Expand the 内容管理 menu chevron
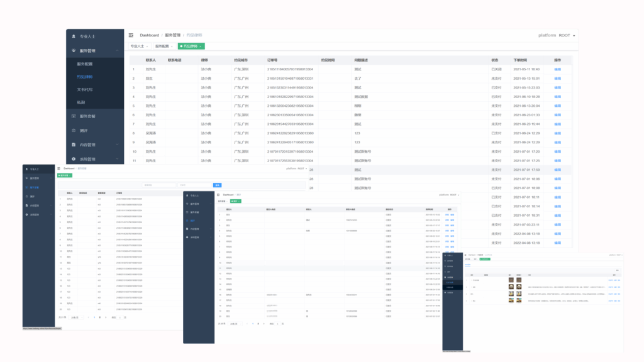 (x=118, y=145)
